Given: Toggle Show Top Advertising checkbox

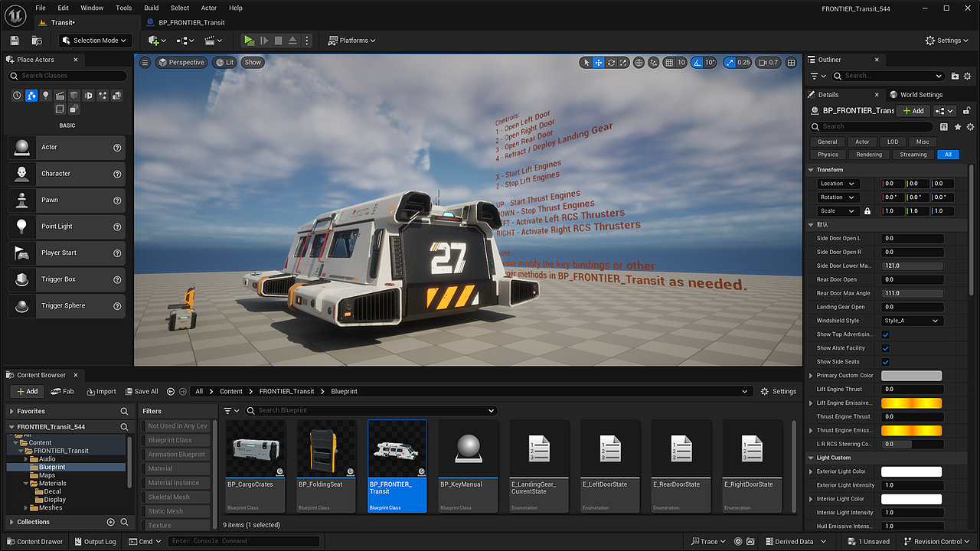Looking at the screenshot, I should tap(886, 334).
